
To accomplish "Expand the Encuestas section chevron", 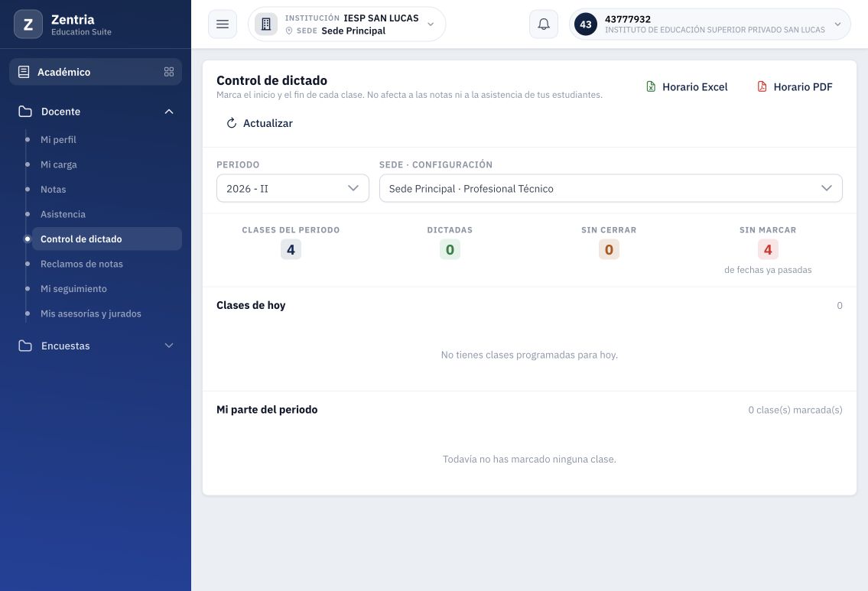I will (x=169, y=346).
